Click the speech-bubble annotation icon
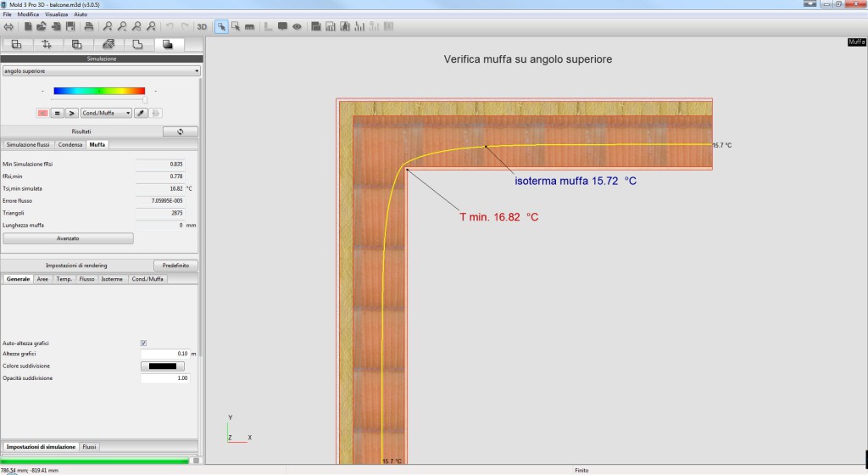 (282, 26)
